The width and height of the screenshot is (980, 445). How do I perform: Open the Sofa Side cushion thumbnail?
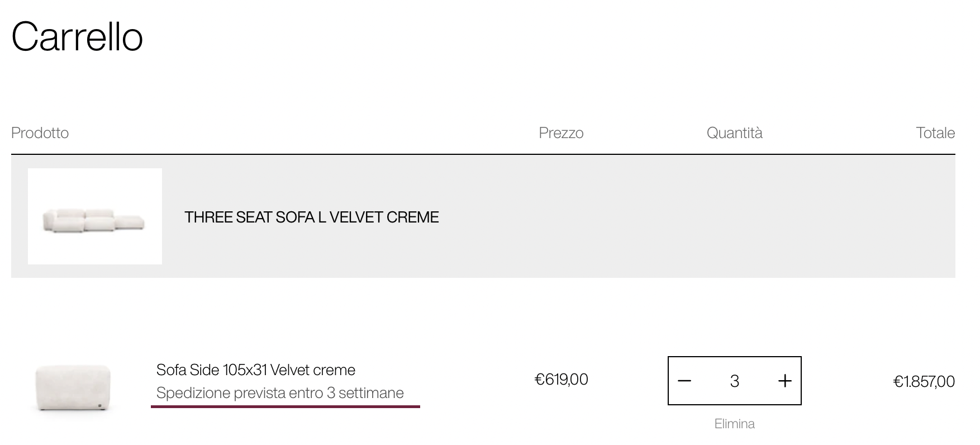[x=73, y=387]
